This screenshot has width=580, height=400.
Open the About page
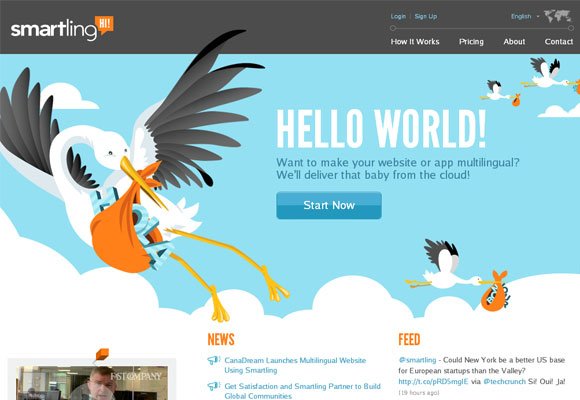coord(514,41)
